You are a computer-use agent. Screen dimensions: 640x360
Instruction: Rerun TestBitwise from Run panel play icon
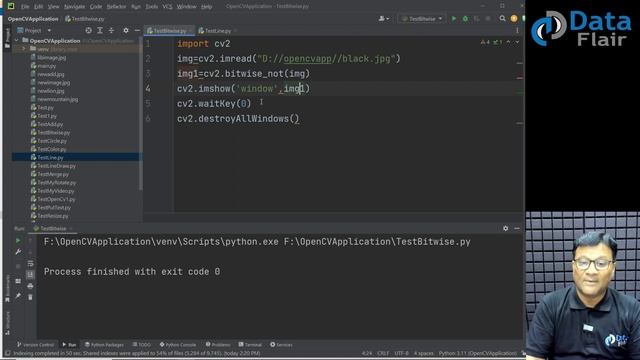pos(18,241)
